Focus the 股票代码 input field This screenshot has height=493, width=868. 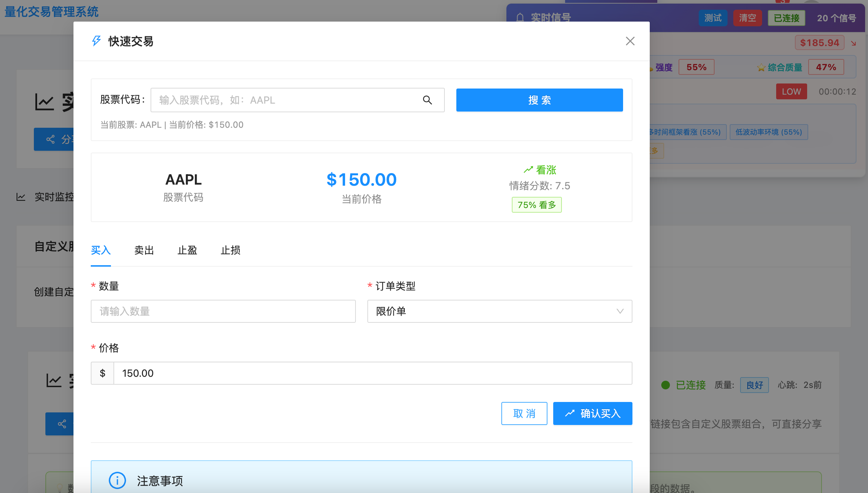pyautogui.click(x=297, y=100)
